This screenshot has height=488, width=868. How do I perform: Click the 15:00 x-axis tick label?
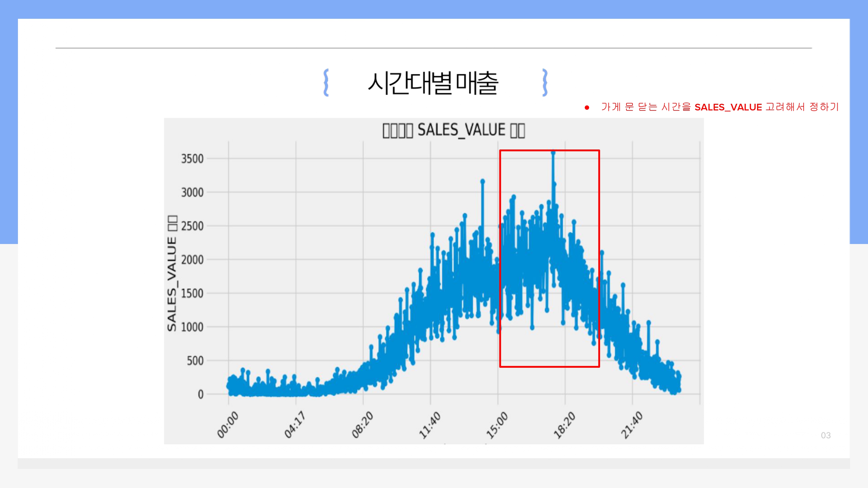(x=497, y=425)
